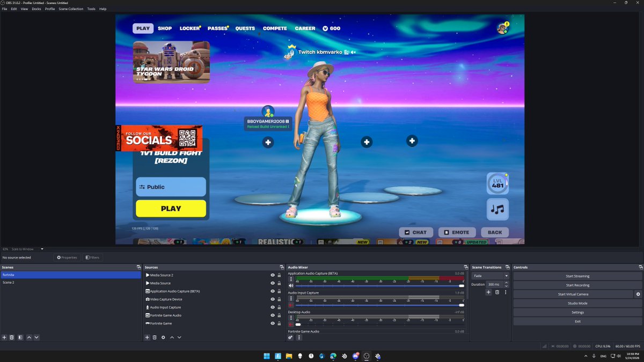
Task: Move scene down in Scenes panel
Action: pos(36,337)
